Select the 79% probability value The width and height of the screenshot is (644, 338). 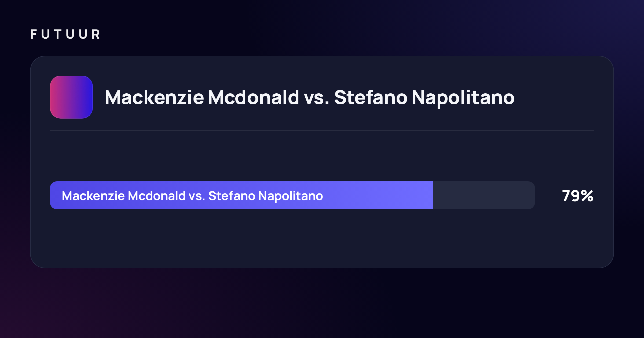pyautogui.click(x=578, y=196)
